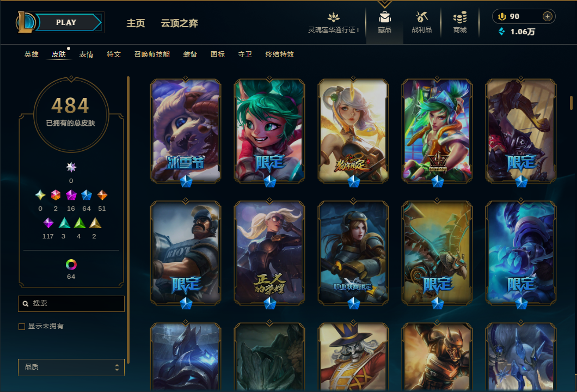Switch to the 表情 tab
The image size is (577, 392).
(86, 54)
